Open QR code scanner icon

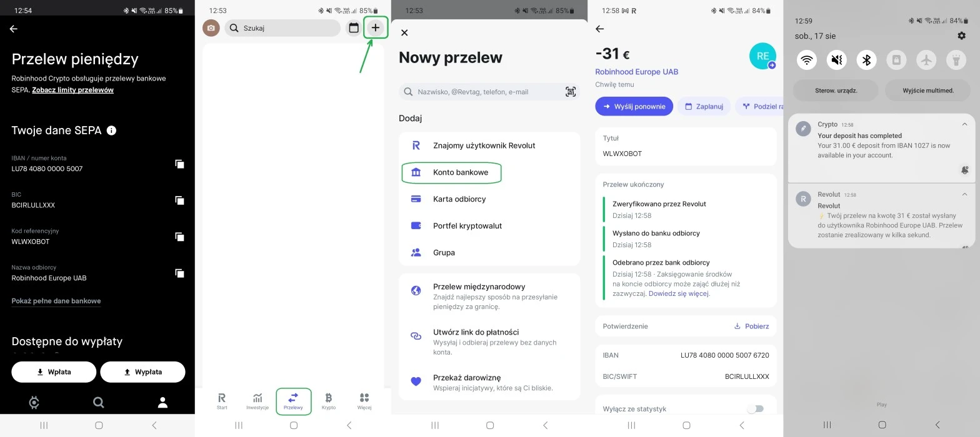[x=571, y=92]
